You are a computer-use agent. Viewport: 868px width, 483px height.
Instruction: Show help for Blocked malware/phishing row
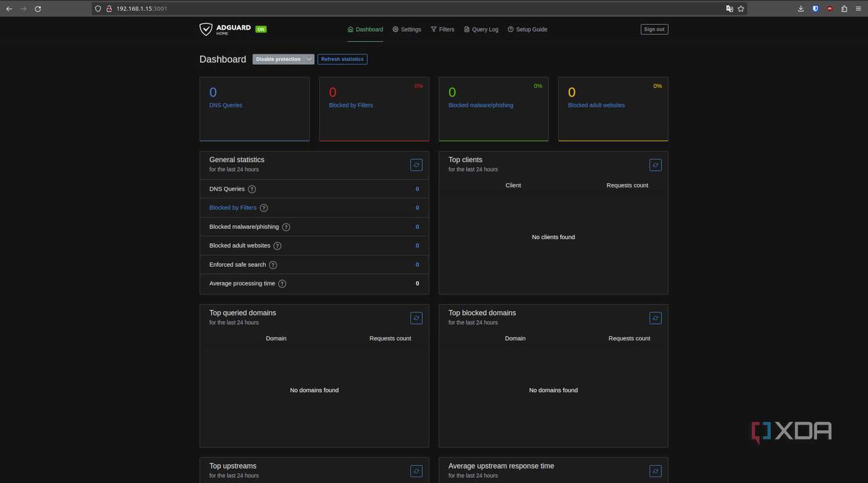click(x=286, y=227)
